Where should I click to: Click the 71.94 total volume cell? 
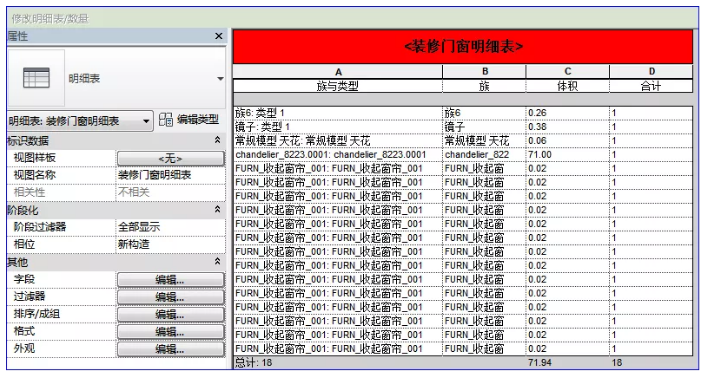[567, 362]
